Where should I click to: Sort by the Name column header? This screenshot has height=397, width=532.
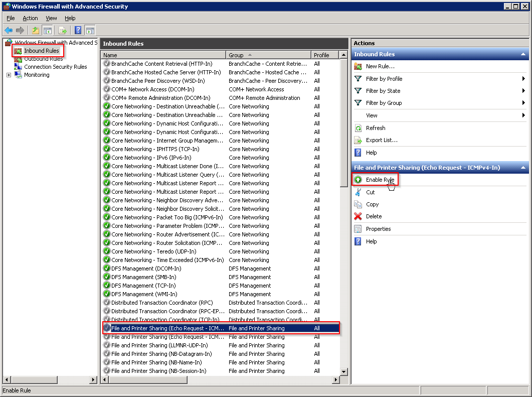163,55
